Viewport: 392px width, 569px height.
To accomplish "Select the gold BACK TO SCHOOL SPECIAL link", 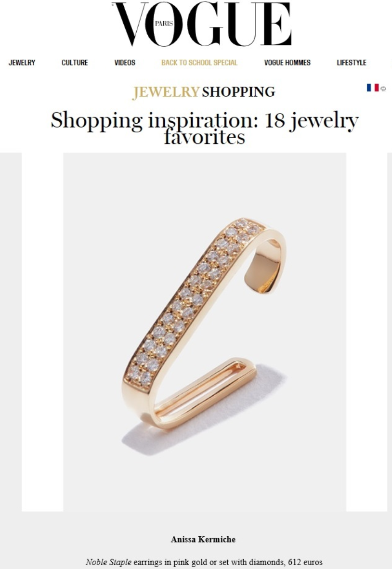I will tap(199, 63).
